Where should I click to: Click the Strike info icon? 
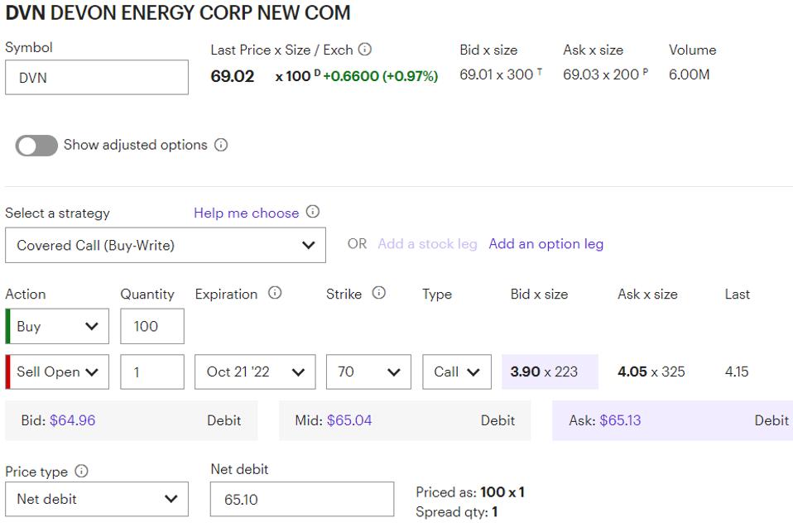click(379, 293)
